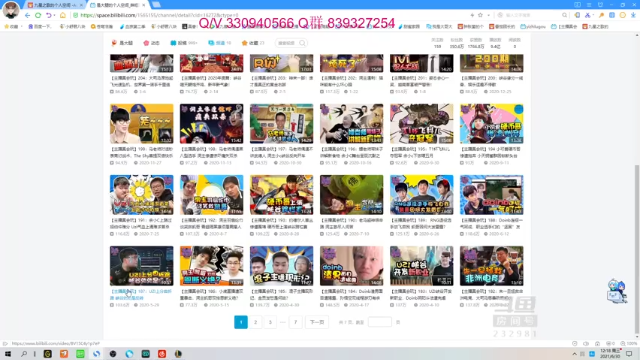Click the scissors screenshot toolbar icon
The height and width of the screenshot is (360, 640).
click(x=587, y=15)
